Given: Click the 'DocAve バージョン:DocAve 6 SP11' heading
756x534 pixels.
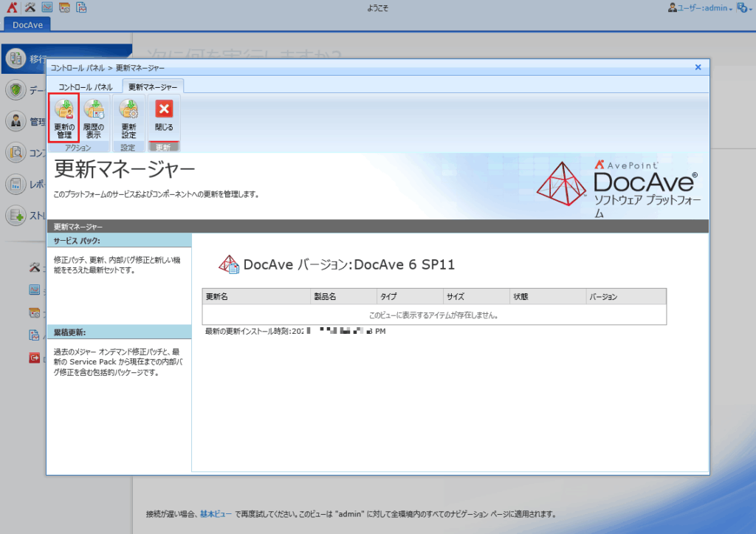Looking at the screenshot, I should [x=348, y=264].
